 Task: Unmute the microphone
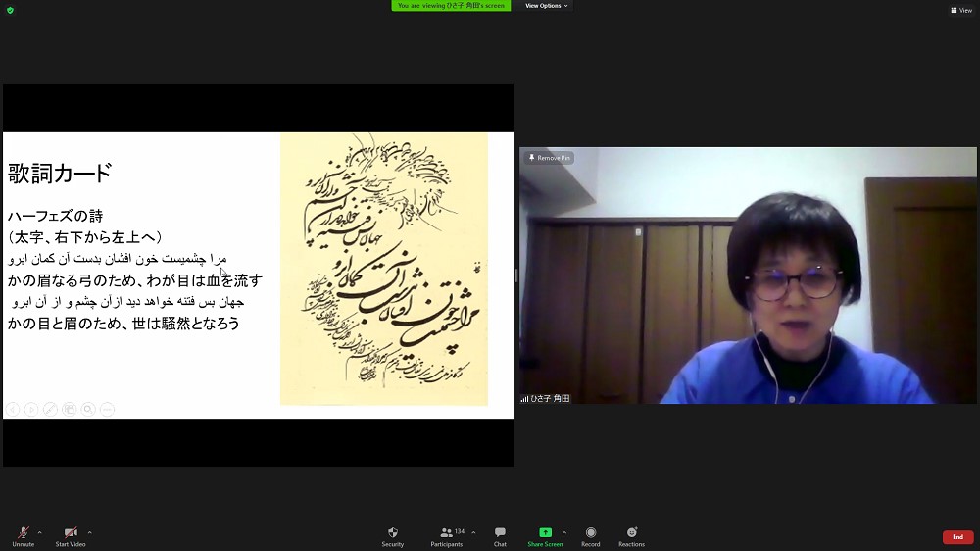23,535
